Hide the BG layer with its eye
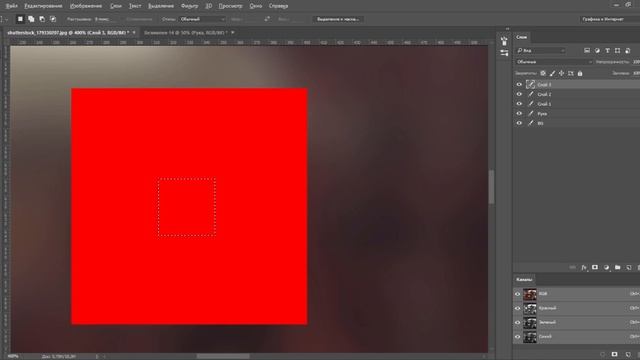The height and width of the screenshot is (360, 640). pos(519,123)
